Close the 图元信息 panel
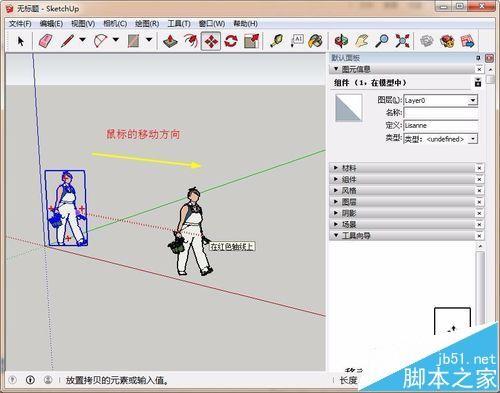 pyautogui.click(x=479, y=69)
